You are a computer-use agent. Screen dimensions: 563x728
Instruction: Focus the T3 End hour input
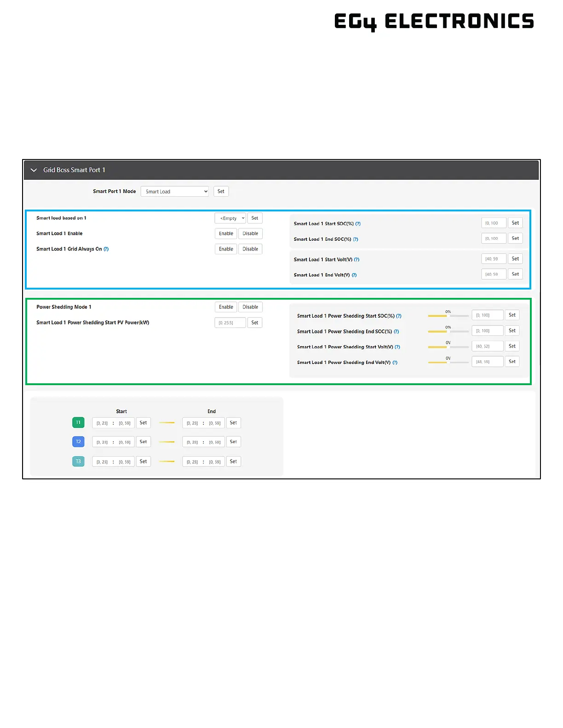[192, 462]
